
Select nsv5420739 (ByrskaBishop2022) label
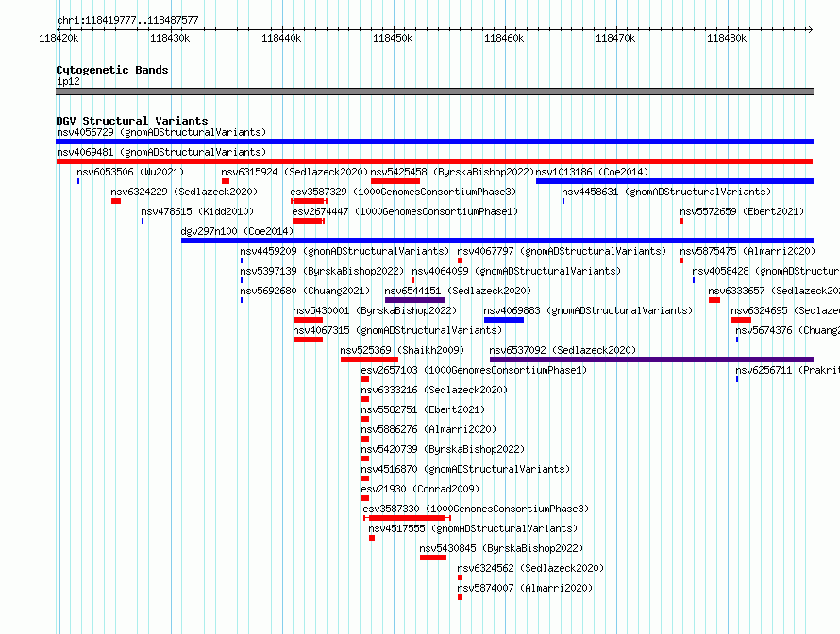(443, 449)
